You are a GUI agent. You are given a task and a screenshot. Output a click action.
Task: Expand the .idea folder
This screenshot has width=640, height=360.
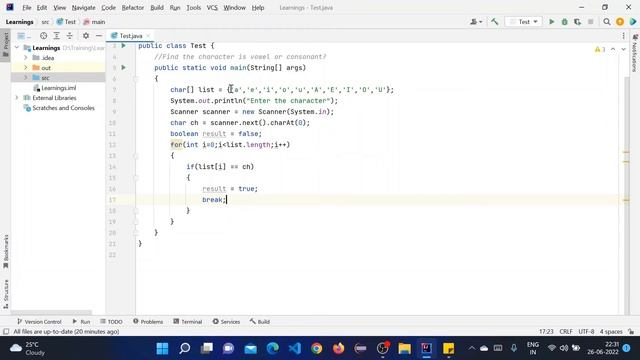(x=26, y=58)
